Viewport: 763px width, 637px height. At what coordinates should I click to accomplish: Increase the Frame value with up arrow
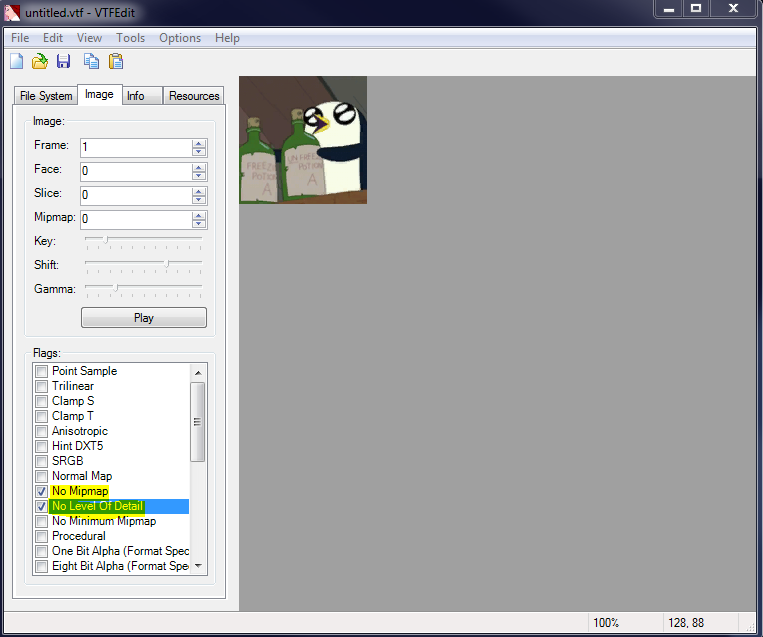199,143
